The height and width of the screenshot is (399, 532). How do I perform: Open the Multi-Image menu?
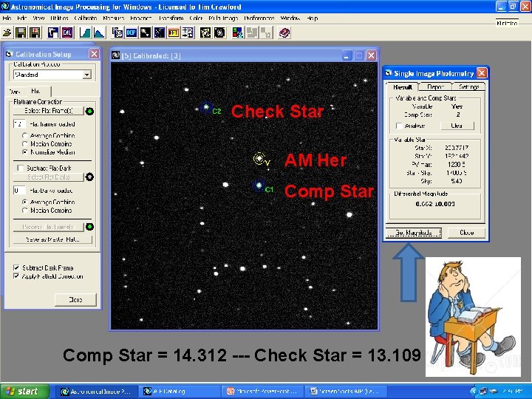coord(223,18)
